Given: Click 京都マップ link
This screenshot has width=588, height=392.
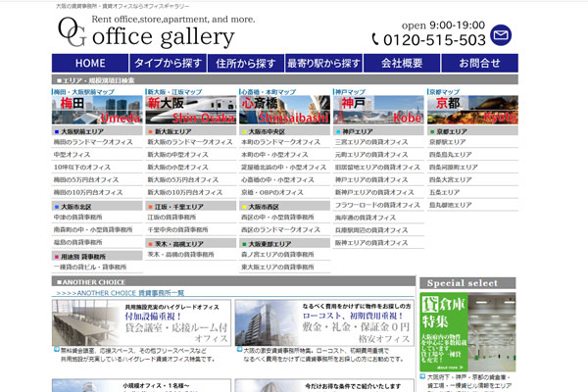Looking at the screenshot, I should [444, 91].
